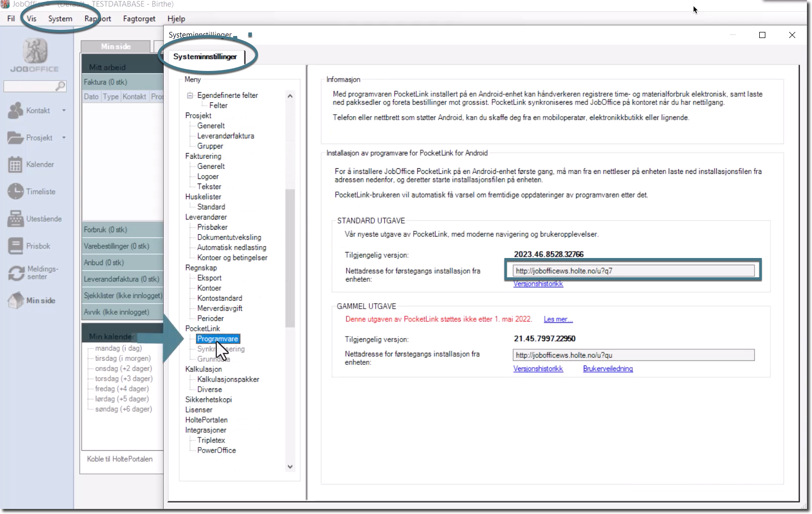Select Programvare under PocketLink
Viewport: 812px width, 514px height.
click(x=218, y=339)
